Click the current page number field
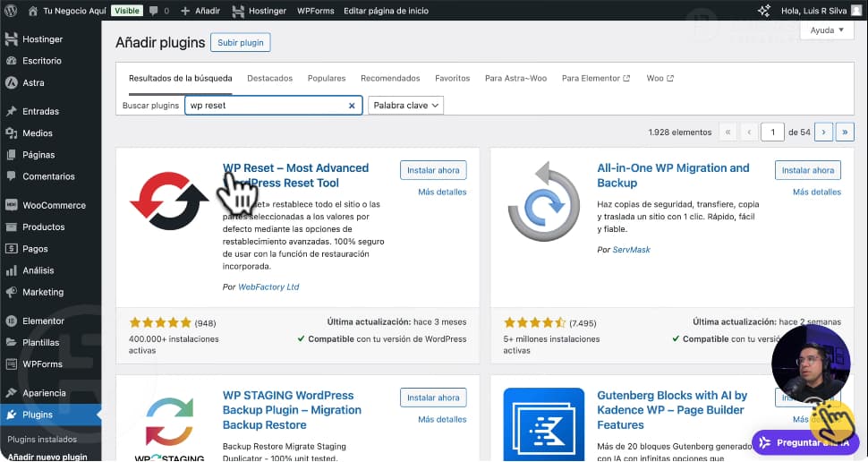Screen dimensions: 868x462 (772, 132)
